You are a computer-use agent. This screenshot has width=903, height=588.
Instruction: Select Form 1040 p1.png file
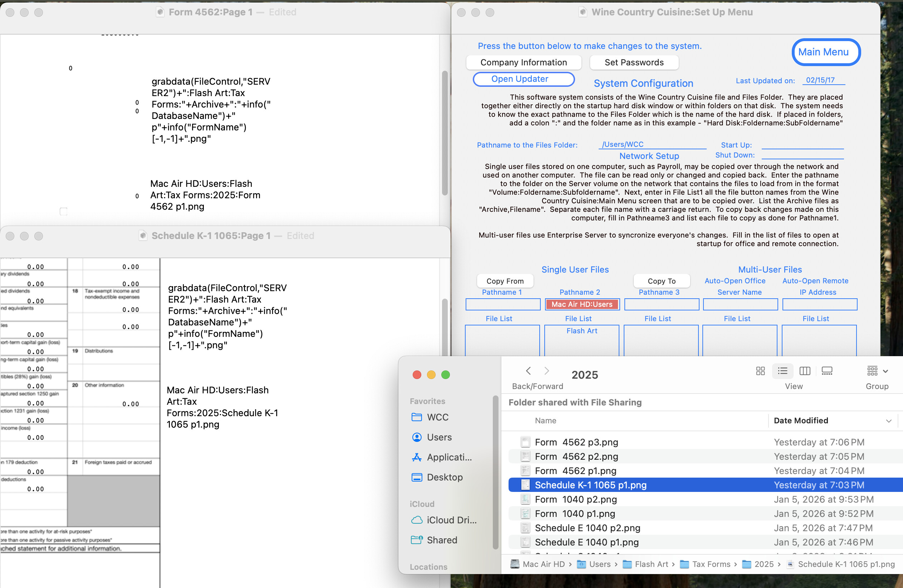coord(575,514)
